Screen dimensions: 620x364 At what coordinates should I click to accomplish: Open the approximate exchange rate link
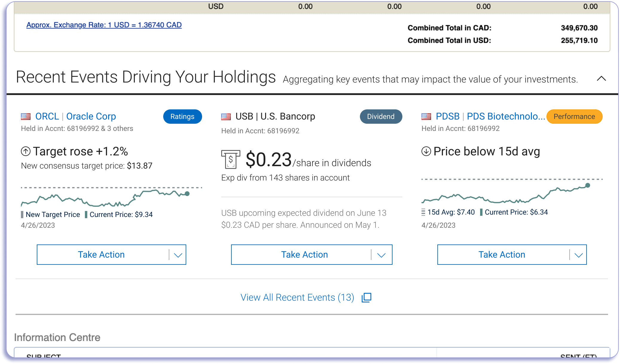coord(104,25)
